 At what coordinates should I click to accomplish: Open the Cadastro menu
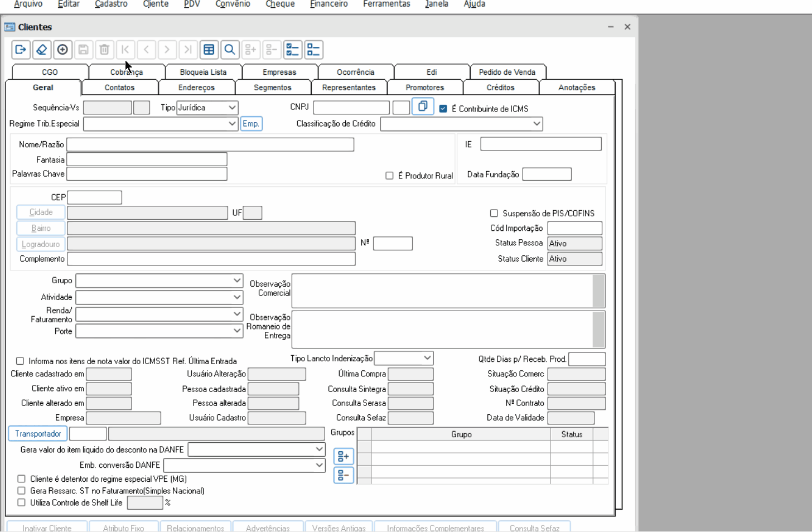(x=111, y=4)
